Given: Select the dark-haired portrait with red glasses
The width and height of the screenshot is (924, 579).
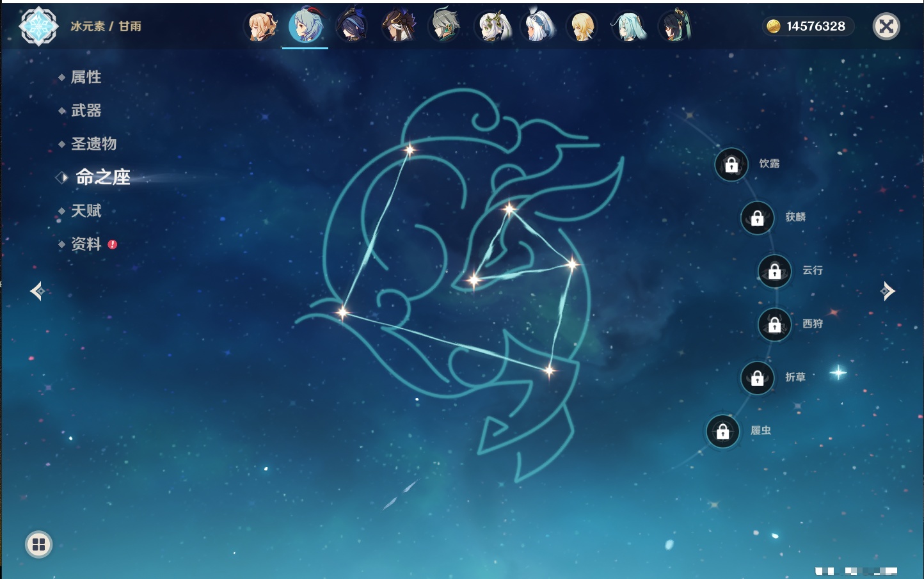Looking at the screenshot, I should click(x=676, y=26).
